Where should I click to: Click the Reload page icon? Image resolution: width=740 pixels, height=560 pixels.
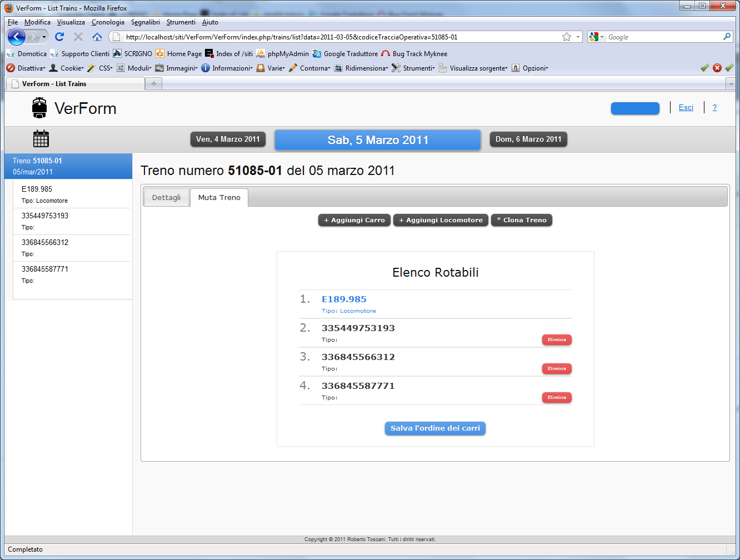tap(59, 37)
